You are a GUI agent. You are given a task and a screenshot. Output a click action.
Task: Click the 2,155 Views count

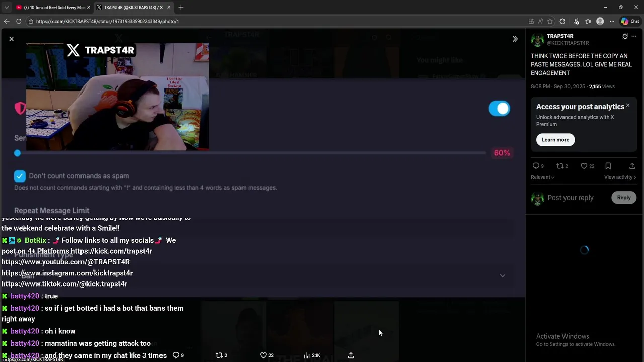pos(602,86)
